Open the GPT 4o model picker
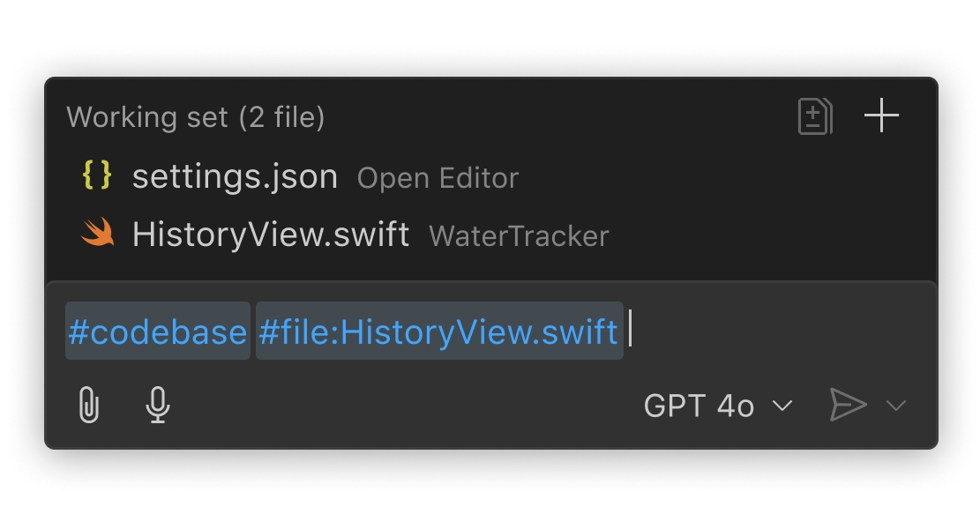980x529 pixels. [x=718, y=406]
